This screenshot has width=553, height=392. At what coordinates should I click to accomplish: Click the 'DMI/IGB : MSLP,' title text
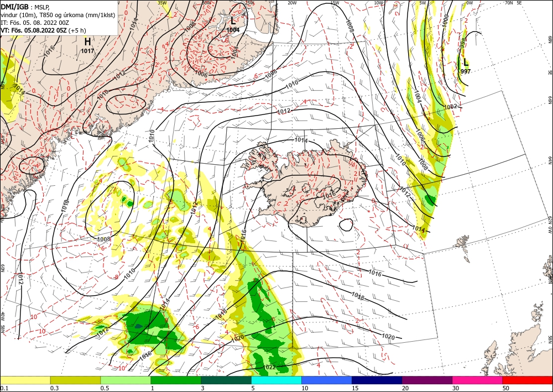pyautogui.click(x=25, y=7)
